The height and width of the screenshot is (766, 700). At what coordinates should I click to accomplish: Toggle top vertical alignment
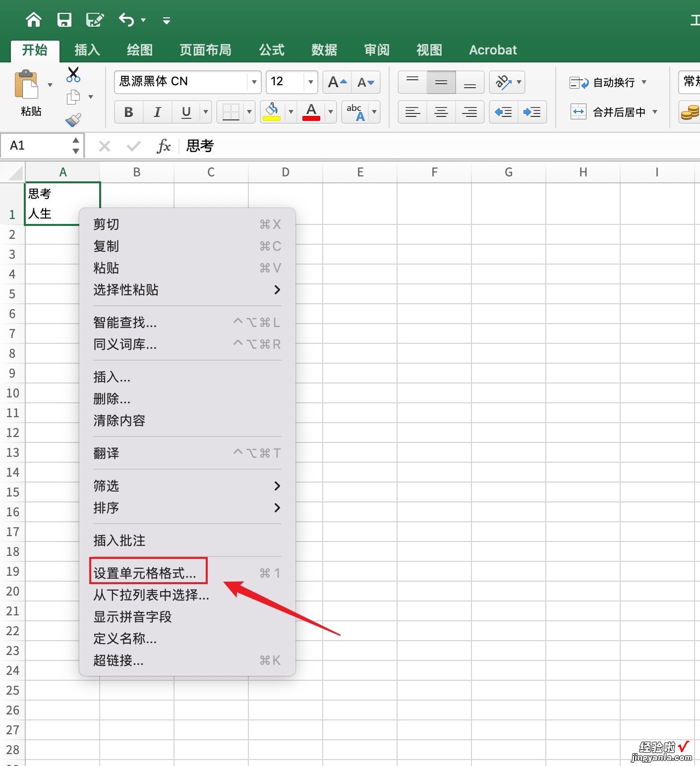click(412, 82)
